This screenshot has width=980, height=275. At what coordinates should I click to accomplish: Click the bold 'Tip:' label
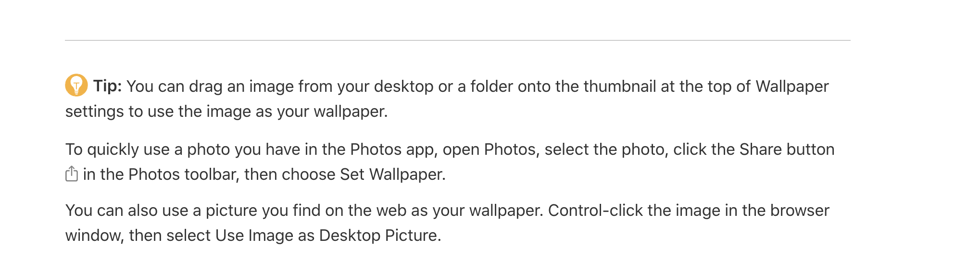pos(108,86)
